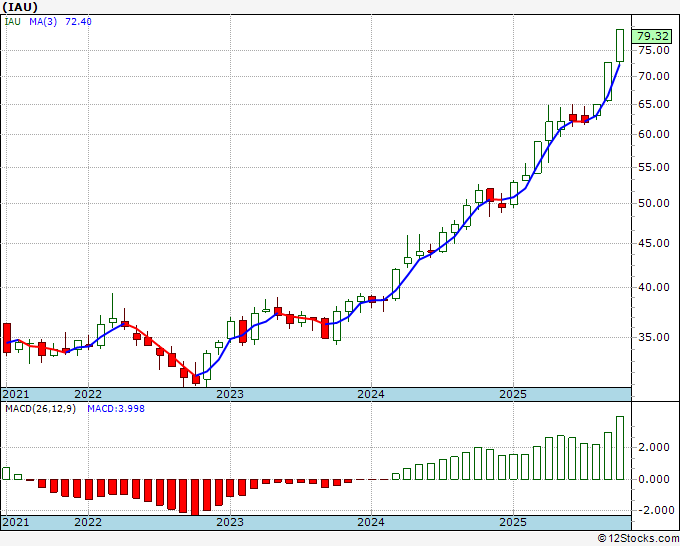This screenshot has height=546, width=680.
Task: Click the 75.00 price axis label
Action: pos(654,50)
